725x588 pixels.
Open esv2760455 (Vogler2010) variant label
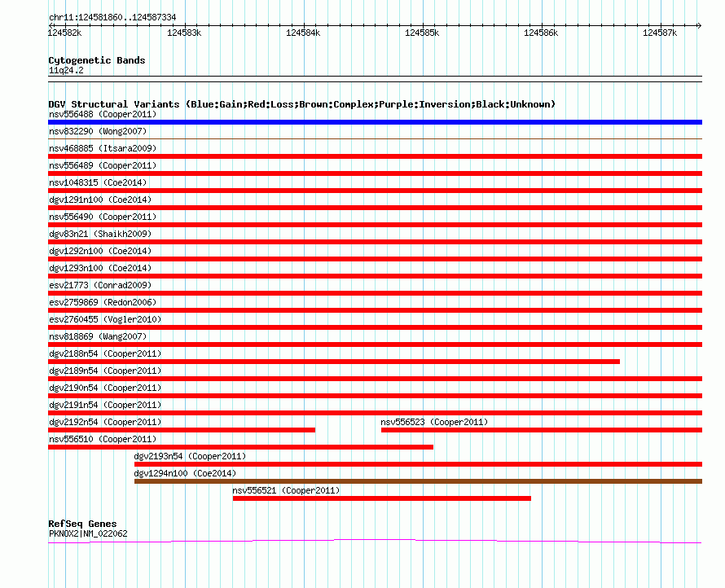tap(105, 319)
